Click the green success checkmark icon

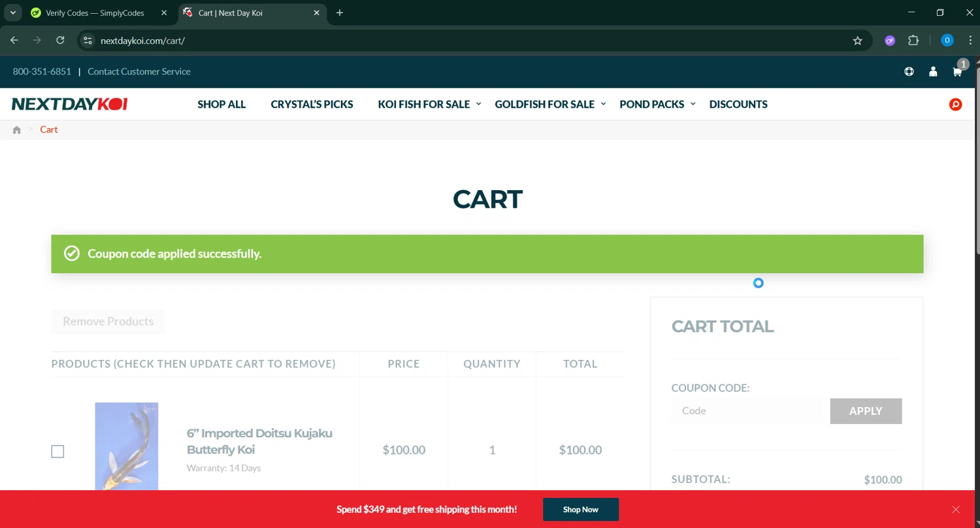point(72,254)
